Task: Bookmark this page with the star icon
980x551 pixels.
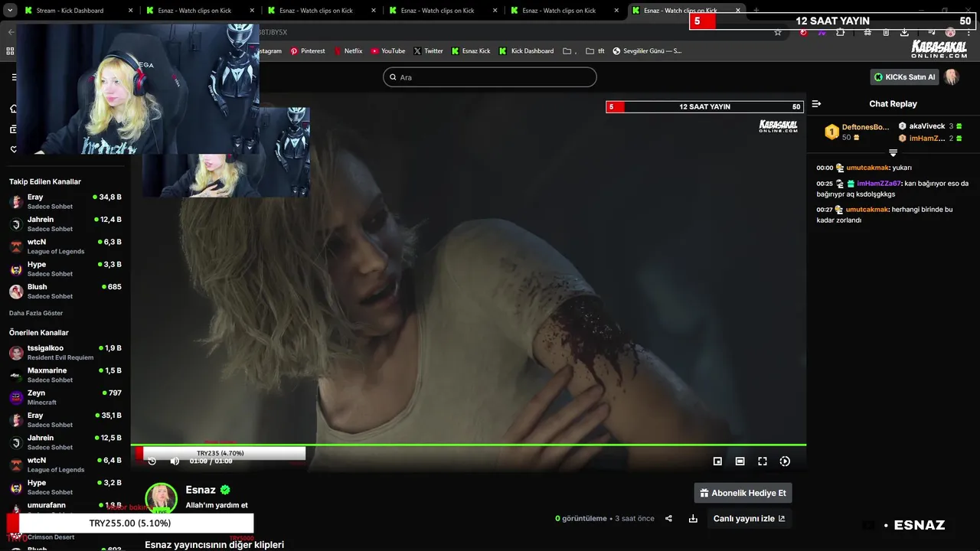Action: (778, 32)
